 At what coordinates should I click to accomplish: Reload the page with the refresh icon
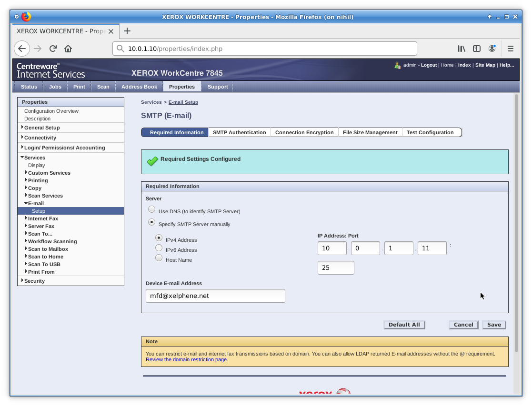(53, 49)
